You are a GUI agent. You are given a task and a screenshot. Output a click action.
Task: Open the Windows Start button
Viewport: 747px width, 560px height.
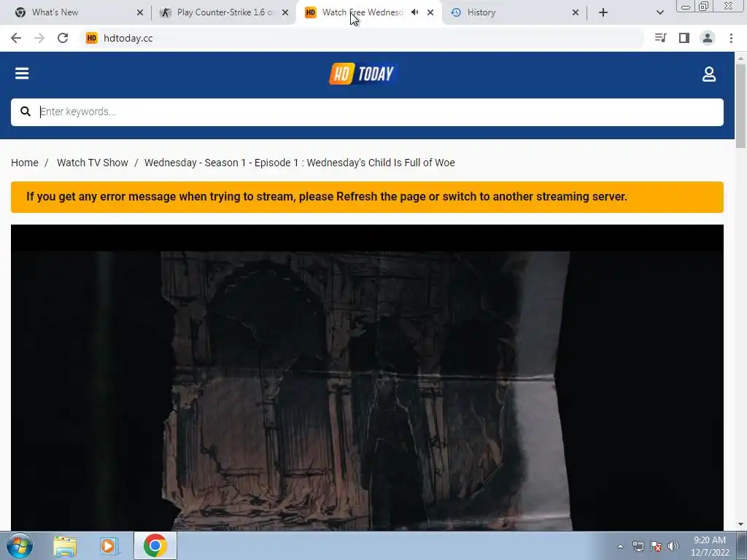[20, 545]
